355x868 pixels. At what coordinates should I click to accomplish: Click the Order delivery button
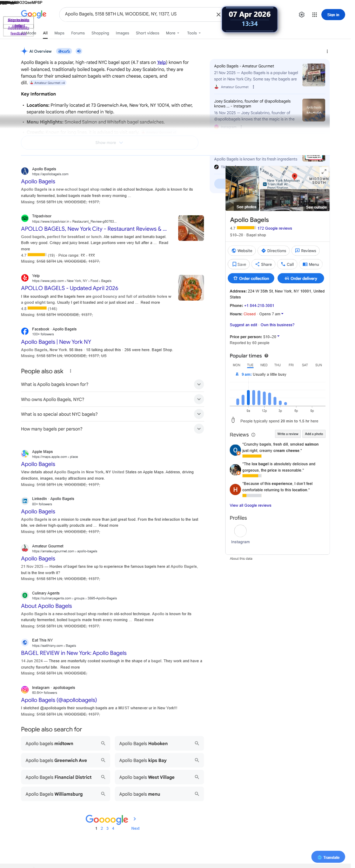coord(301,278)
